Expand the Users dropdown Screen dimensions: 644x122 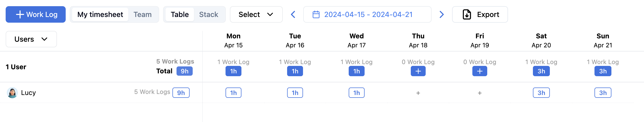point(31,39)
